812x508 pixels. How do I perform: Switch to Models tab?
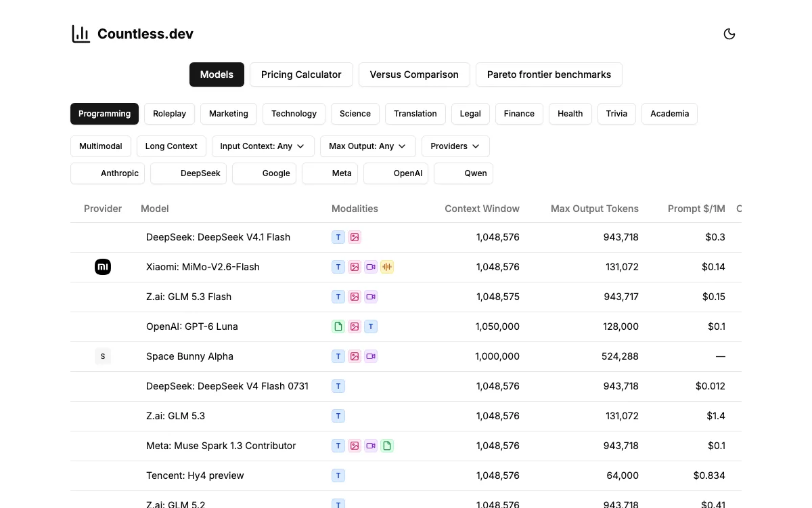pyautogui.click(x=217, y=75)
